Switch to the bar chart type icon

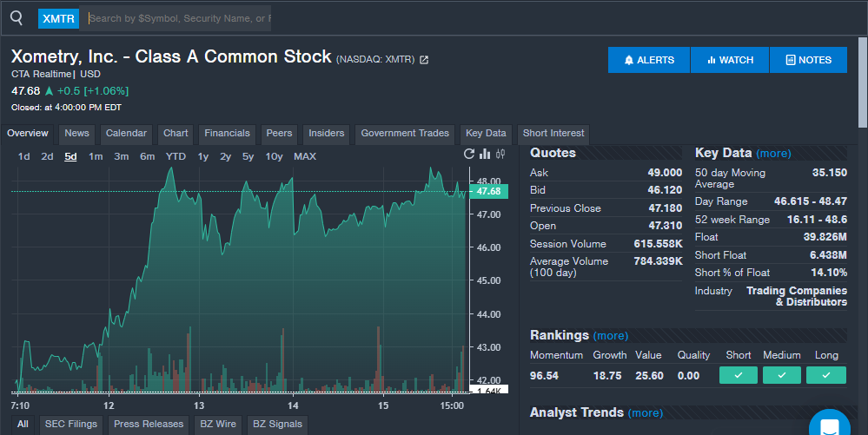[485, 154]
